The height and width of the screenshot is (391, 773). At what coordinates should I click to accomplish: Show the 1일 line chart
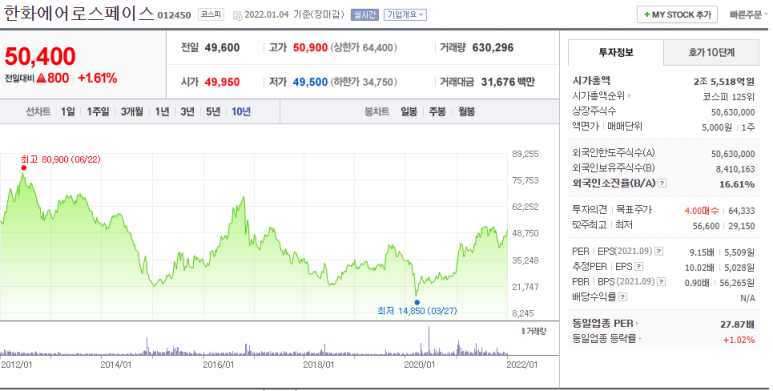pyautogui.click(x=68, y=112)
